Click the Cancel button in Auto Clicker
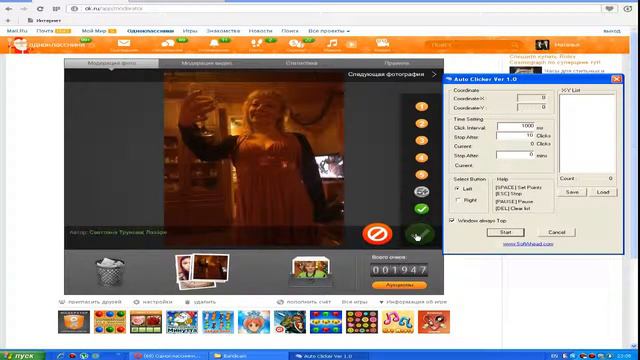 pos(557,232)
